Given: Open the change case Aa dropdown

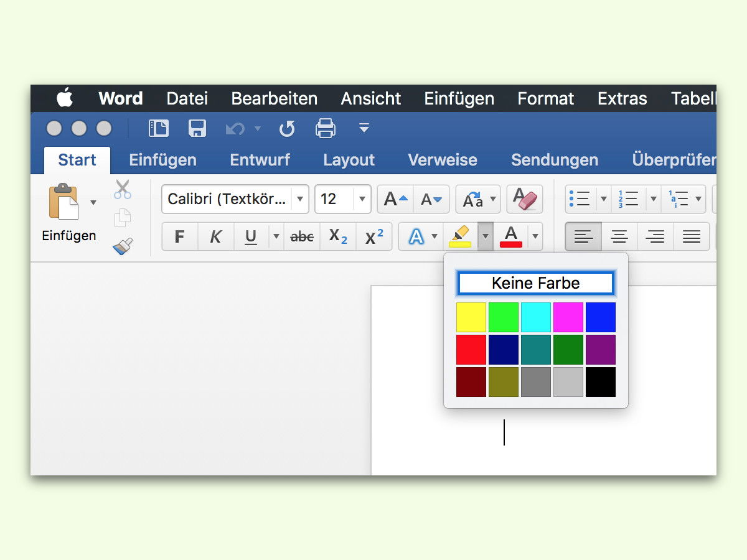Looking at the screenshot, I should tap(478, 199).
